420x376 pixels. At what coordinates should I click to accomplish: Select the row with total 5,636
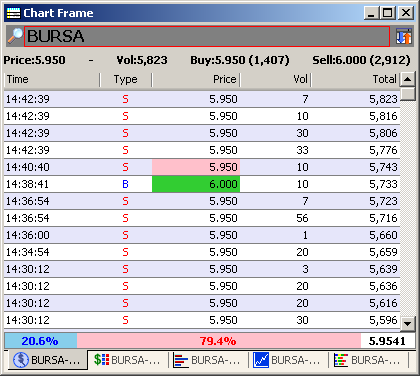[x=202, y=286]
